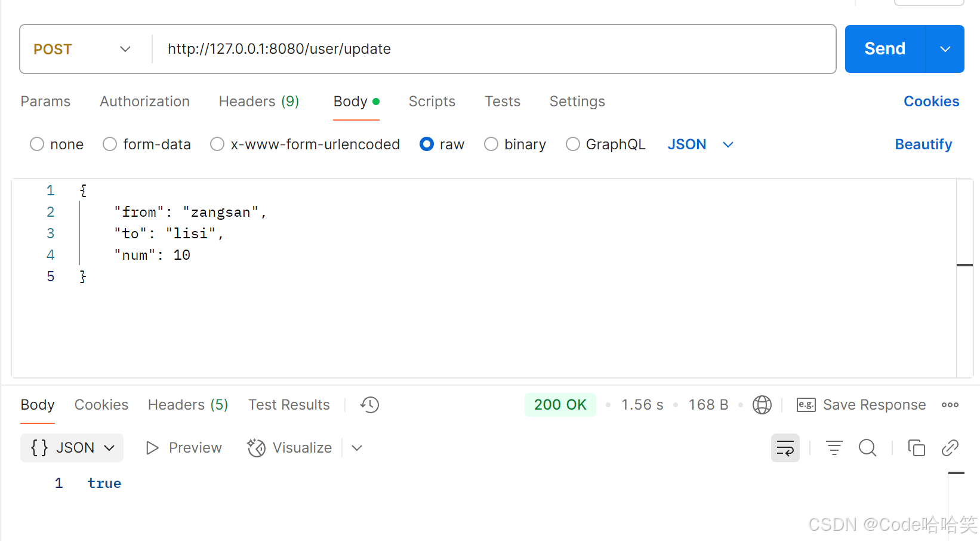Viewport: 980px width, 541px height.
Task: Toggle word wrap in response body
Action: click(785, 448)
